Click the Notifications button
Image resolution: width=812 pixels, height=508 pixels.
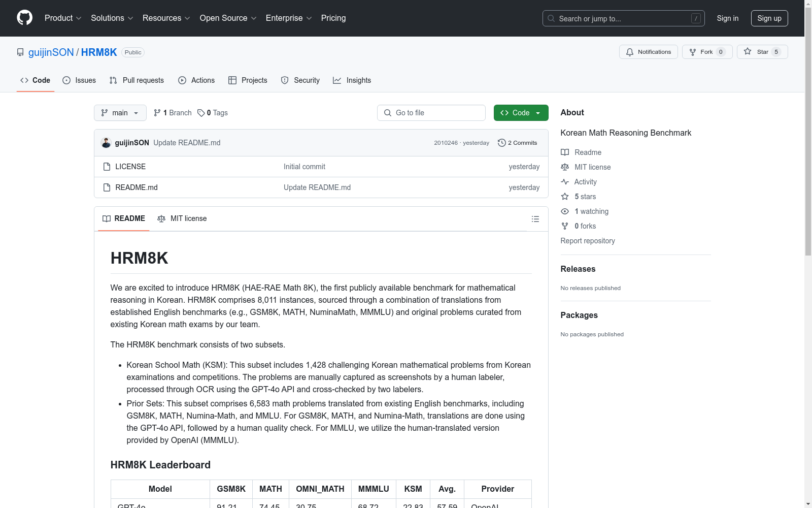click(x=649, y=52)
